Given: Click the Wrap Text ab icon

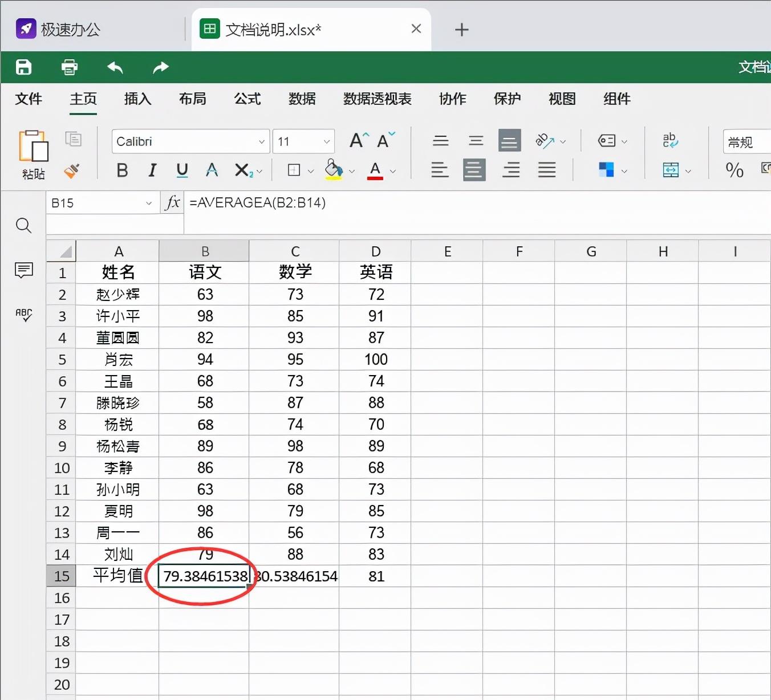Looking at the screenshot, I should (671, 140).
